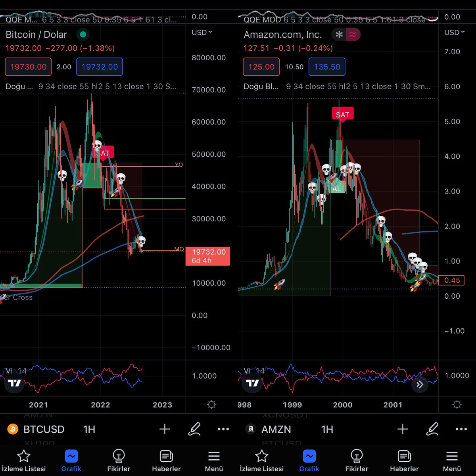
Task: Tap the plus icon on the AMZN chart
Action: coord(403,429)
